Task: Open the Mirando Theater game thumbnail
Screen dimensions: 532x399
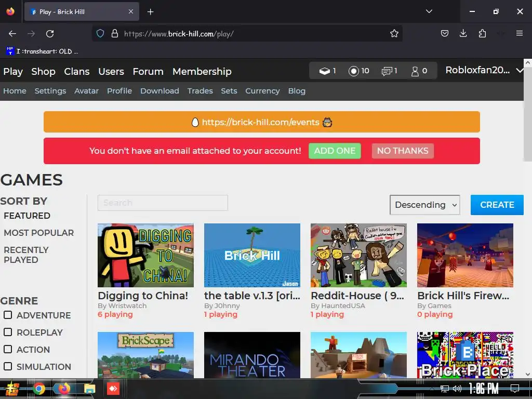Action: pyautogui.click(x=252, y=355)
